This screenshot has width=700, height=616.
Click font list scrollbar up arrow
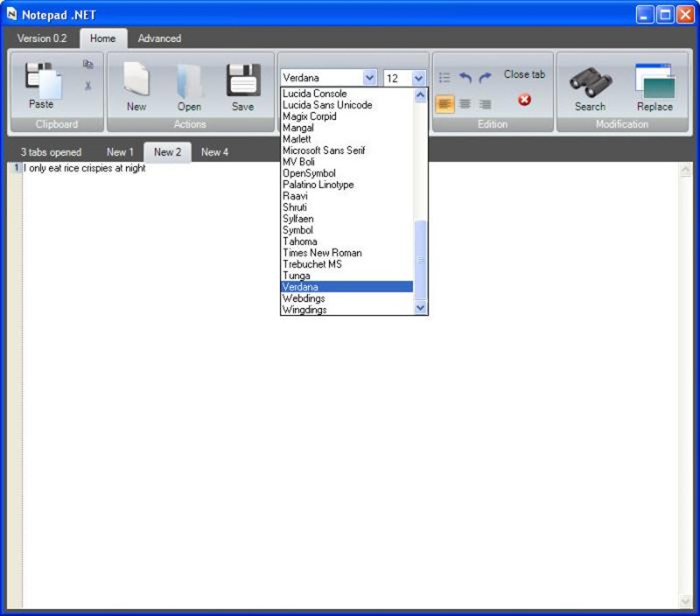tap(420, 95)
